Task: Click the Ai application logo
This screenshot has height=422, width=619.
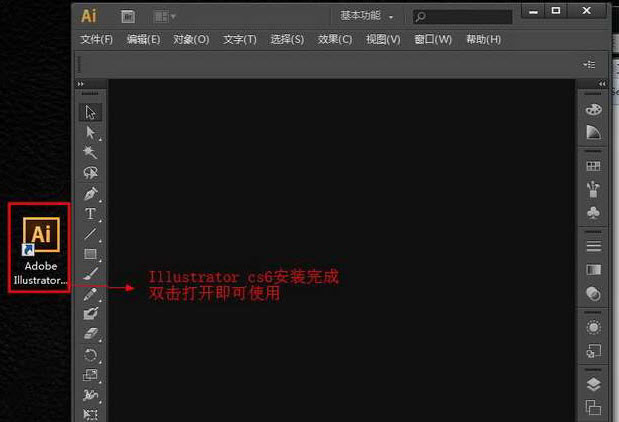Action: (89, 16)
